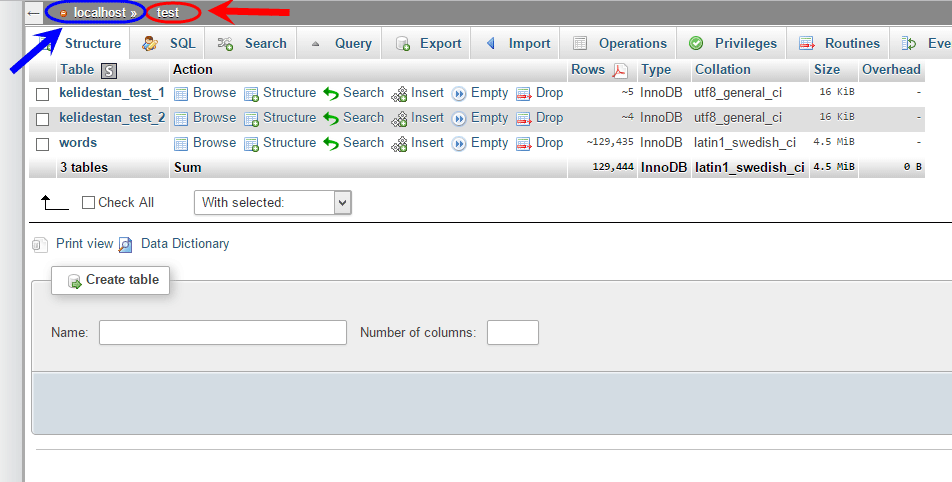952x482 pixels.
Task: Click the localhost breadcrumb link
Action: click(x=100, y=13)
